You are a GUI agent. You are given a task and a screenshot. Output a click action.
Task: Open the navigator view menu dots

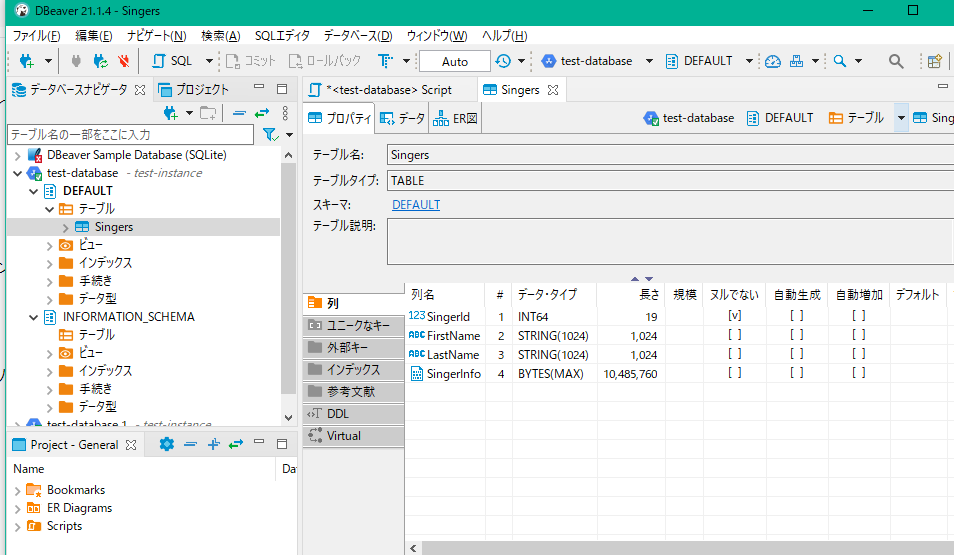(285, 113)
